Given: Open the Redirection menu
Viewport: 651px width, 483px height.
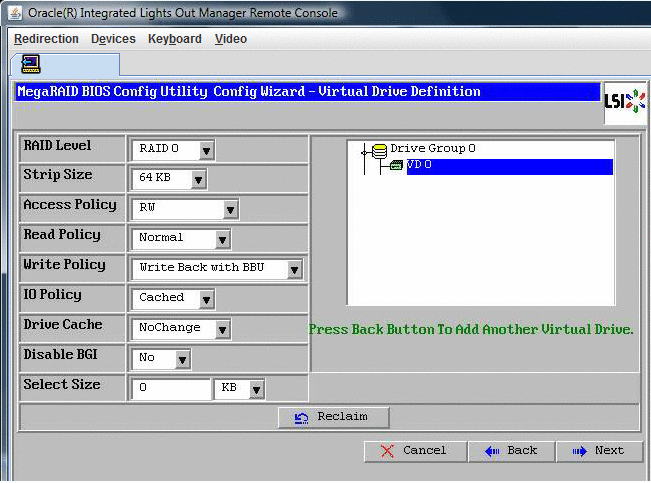Looking at the screenshot, I should pos(46,39).
